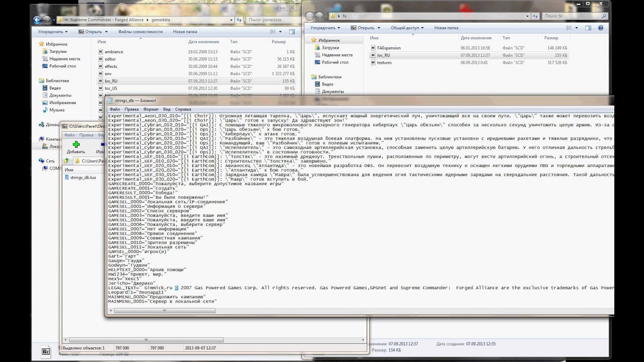Open Формат menu in Notepad
The width and height of the screenshot is (644, 362).
point(151,109)
